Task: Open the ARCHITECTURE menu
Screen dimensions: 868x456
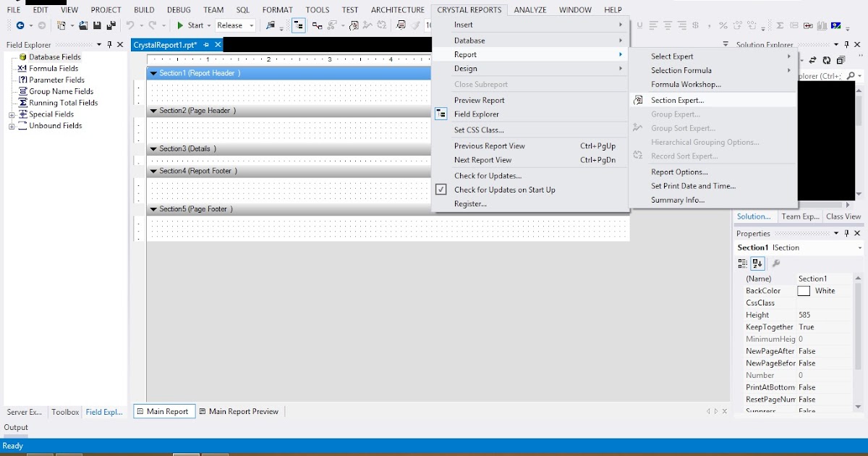Action: click(x=398, y=10)
